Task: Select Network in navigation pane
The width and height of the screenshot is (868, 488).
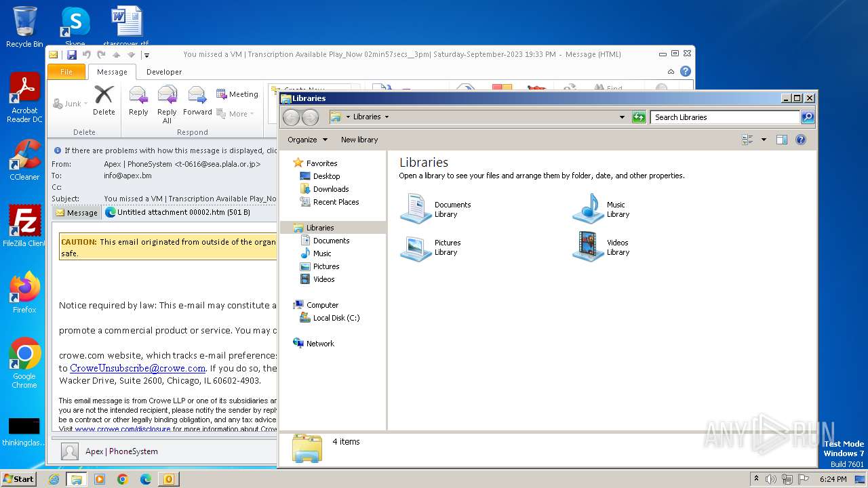Action: [x=320, y=344]
